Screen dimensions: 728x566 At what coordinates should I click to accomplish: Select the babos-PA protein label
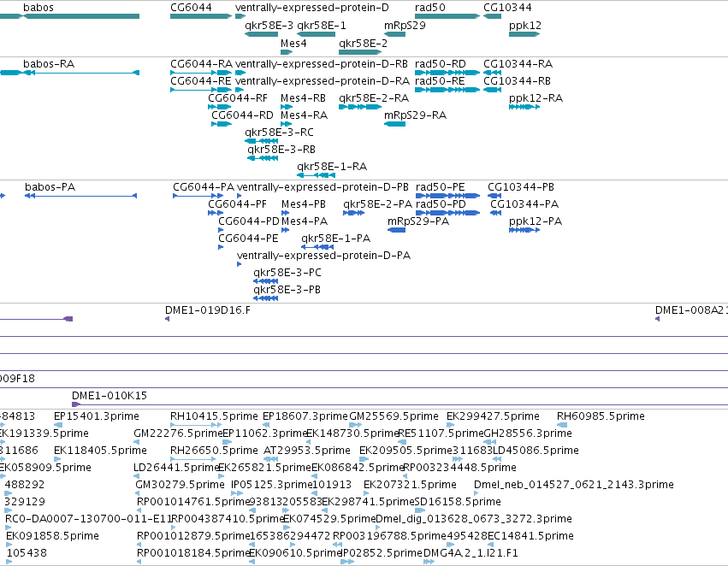[50, 187]
